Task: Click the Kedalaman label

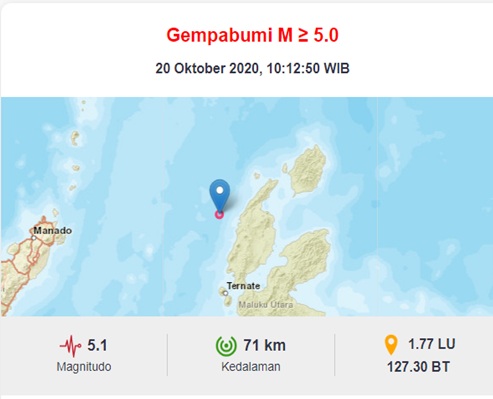Action: coord(251,367)
